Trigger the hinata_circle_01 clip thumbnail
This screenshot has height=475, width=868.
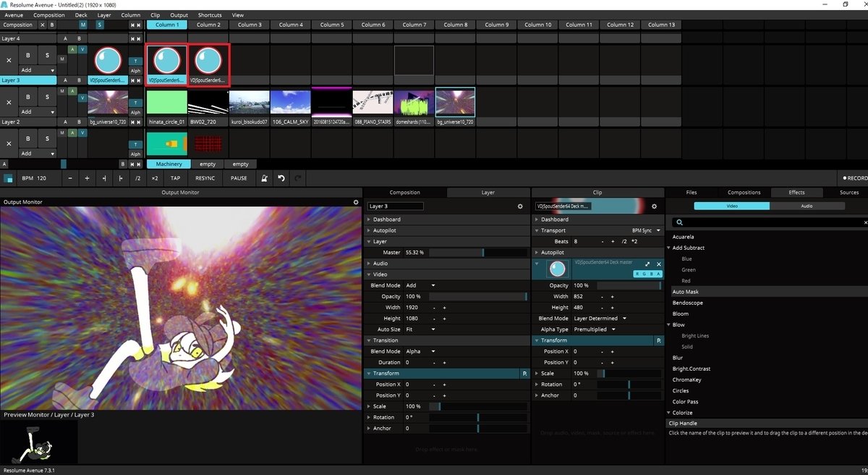(167, 102)
